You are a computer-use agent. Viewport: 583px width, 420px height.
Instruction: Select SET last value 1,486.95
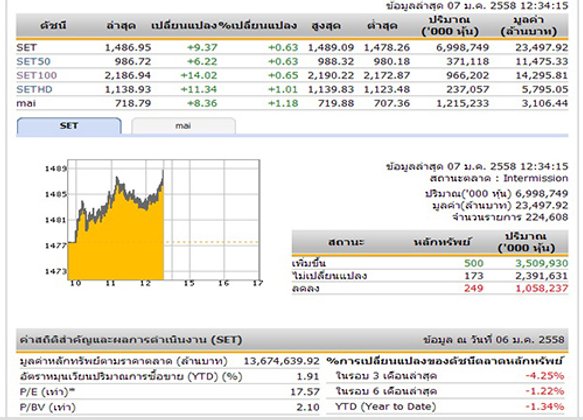(128, 48)
